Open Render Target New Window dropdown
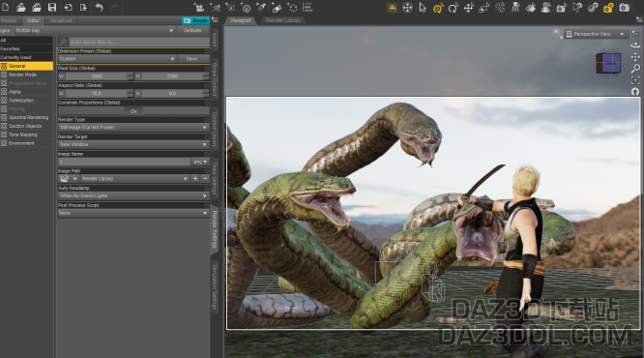Viewport: 644px width, 358px height. tap(133, 145)
